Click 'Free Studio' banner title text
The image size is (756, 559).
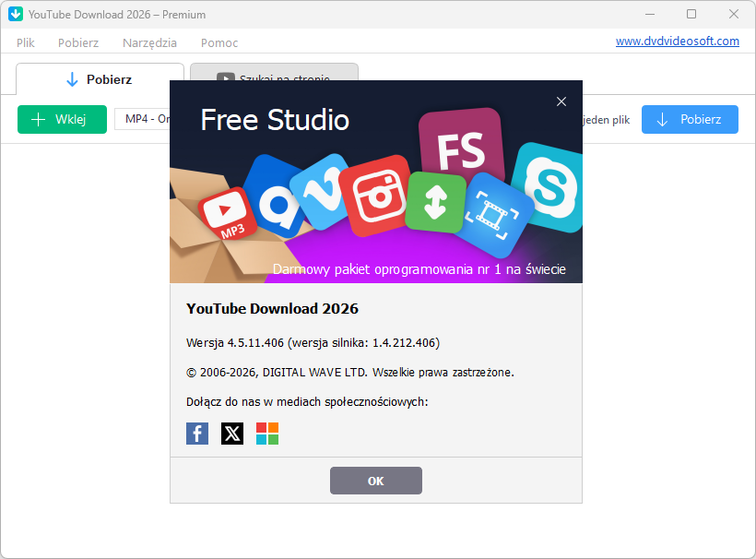point(275,120)
